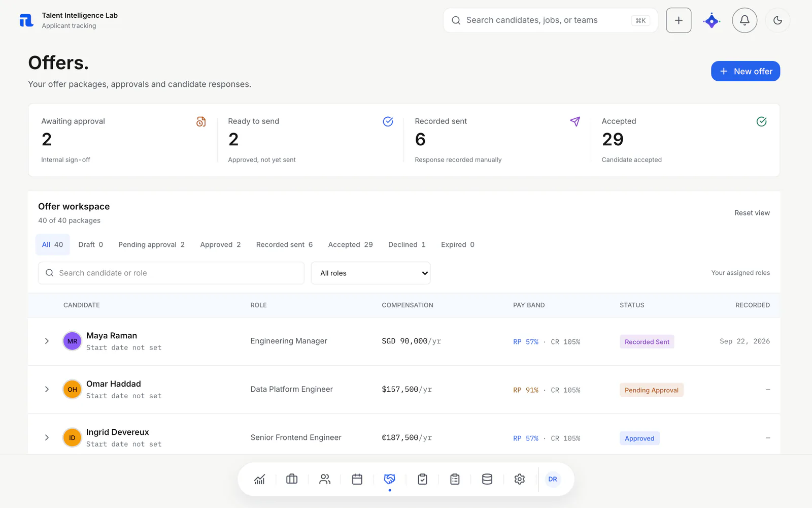The height and width of the screenshot is (508, 812).
Task: Click Your assigned roles link
Action: (740, 273)
